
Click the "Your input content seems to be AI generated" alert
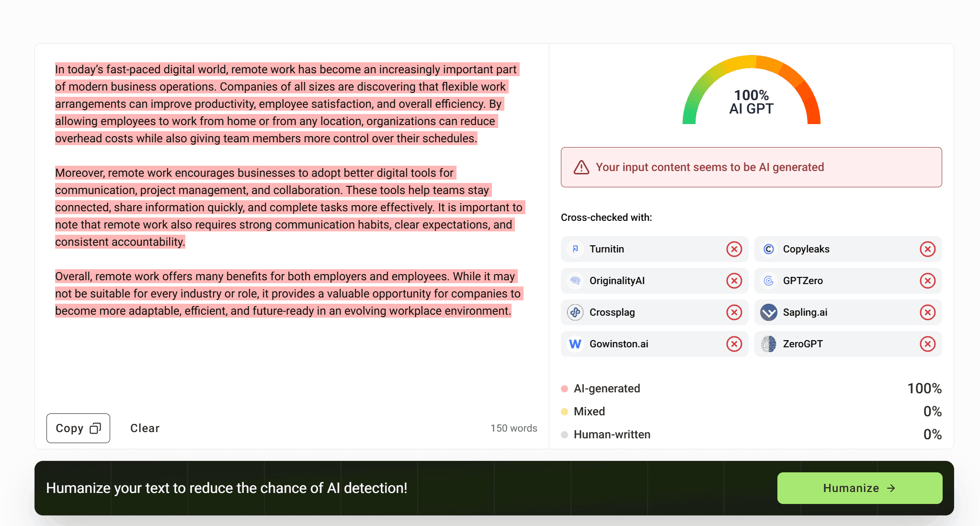[x=751, y=167]
